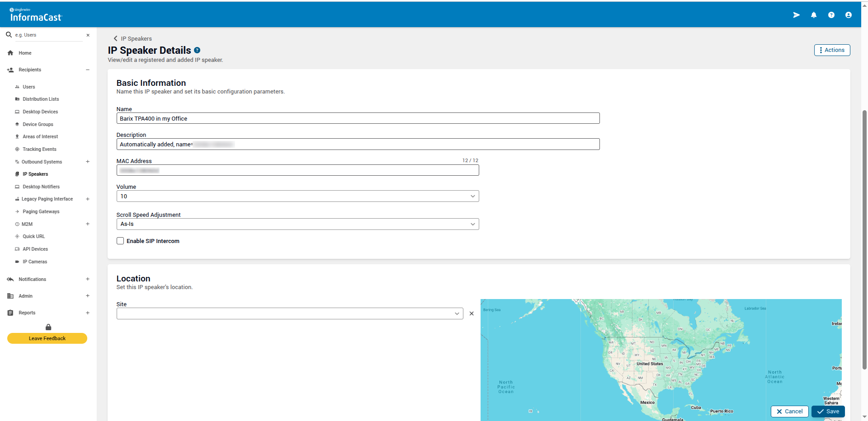Open Device Groups in sidebar
The width and height of the screenshot is (868, 421).
[38, 124]
